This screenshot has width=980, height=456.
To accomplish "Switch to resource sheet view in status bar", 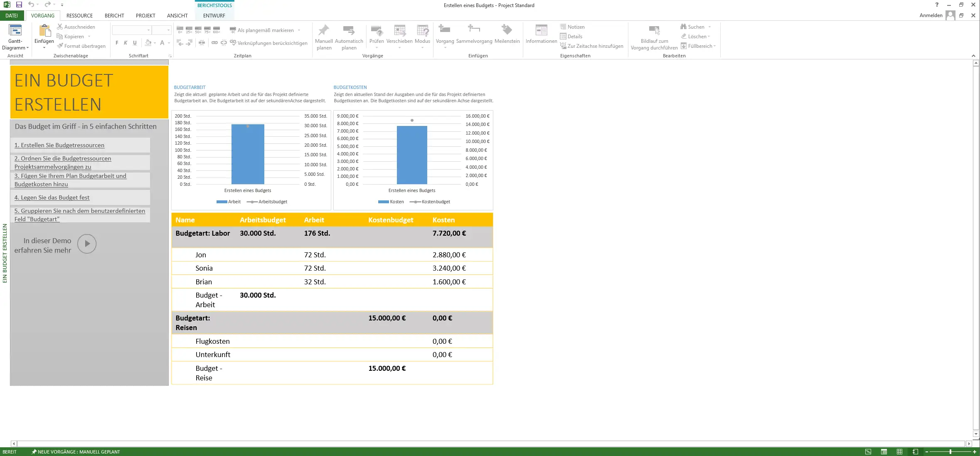I will pyautogui.click(x=899, y=451).
